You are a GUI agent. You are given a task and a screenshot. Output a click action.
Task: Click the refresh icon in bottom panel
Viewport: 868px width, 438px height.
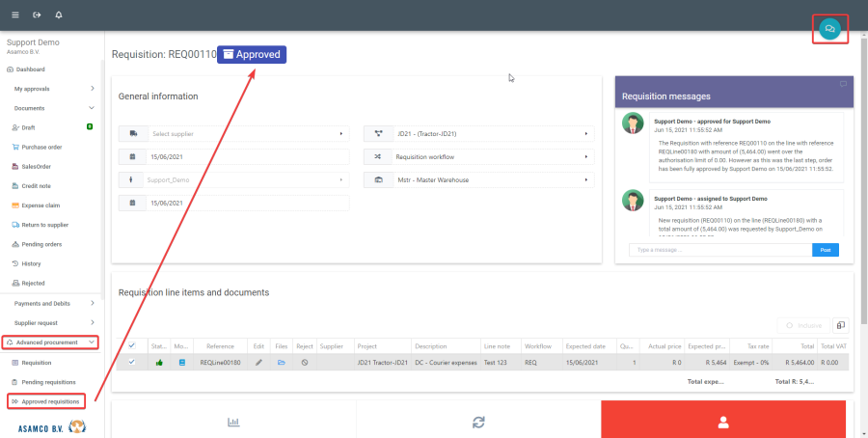click(478, 422)
